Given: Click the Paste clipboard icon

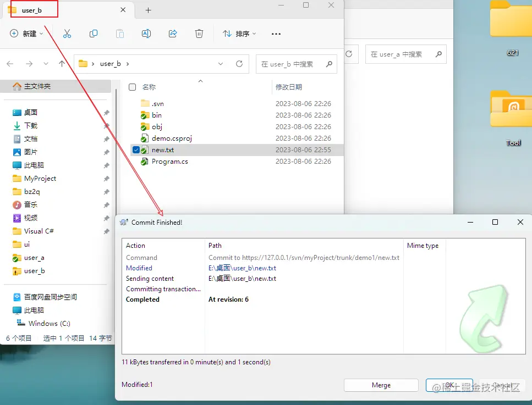Looking at the screenshot, I should pyautogui.click(x=120, y=34).
